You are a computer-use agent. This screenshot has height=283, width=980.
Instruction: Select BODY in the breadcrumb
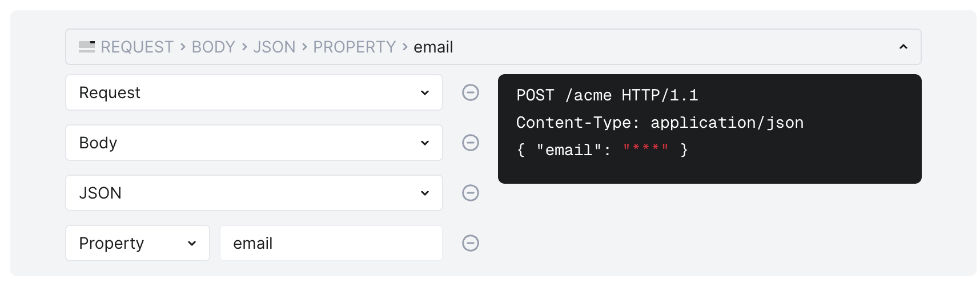point(213,47)
